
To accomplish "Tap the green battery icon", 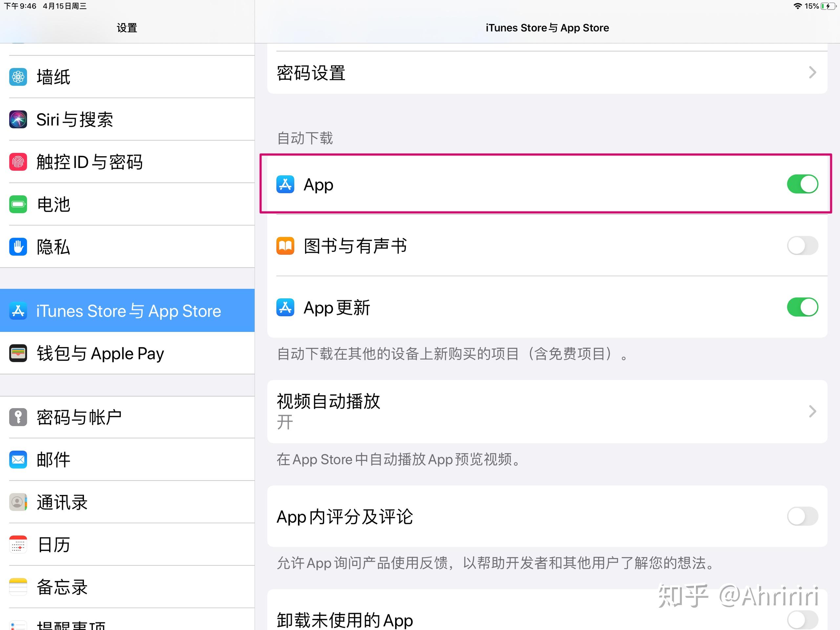I will tap(18, 205).
